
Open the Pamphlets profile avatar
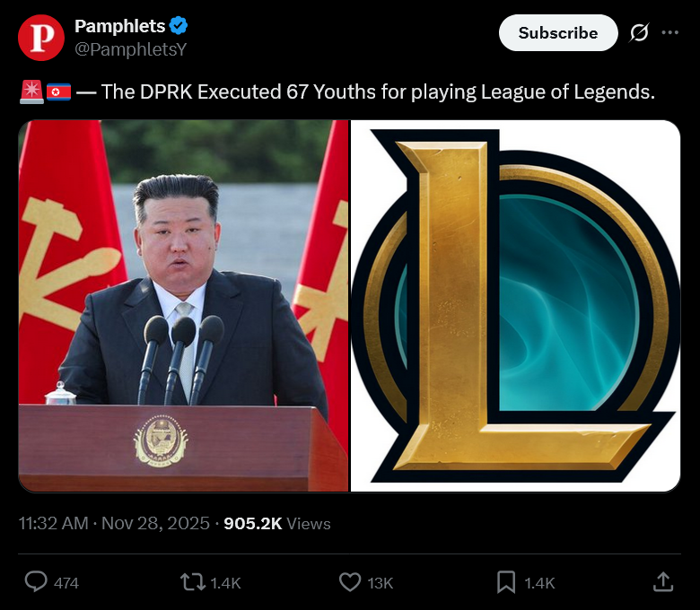[x=41, y=38]
